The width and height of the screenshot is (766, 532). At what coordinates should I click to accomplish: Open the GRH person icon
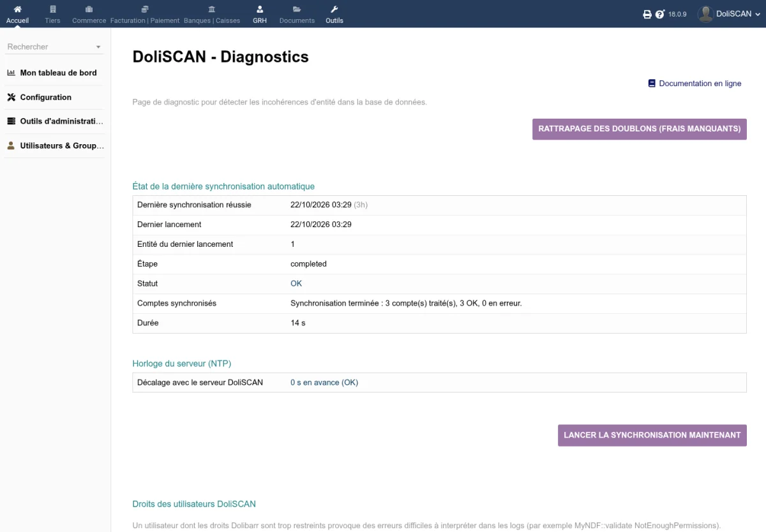(260, 9)
